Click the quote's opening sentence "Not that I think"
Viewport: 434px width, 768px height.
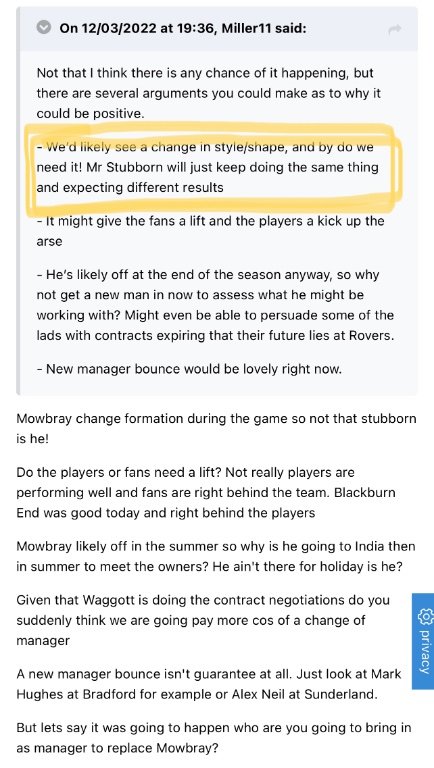(209, 93)
